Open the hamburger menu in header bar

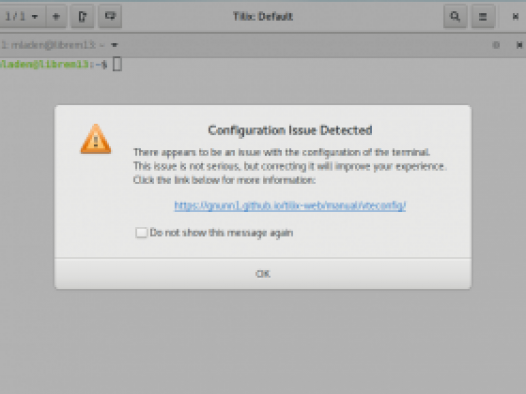coord(483,16)
